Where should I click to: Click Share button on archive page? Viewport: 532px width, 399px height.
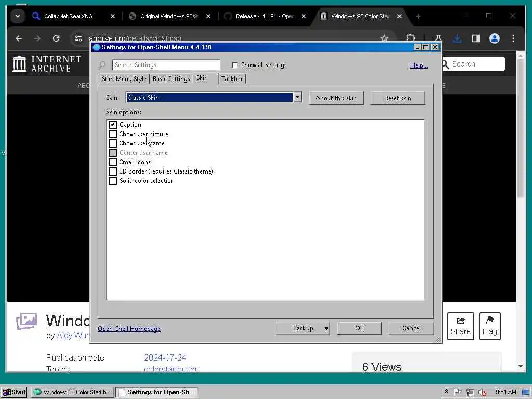click(x=460, y=326)
